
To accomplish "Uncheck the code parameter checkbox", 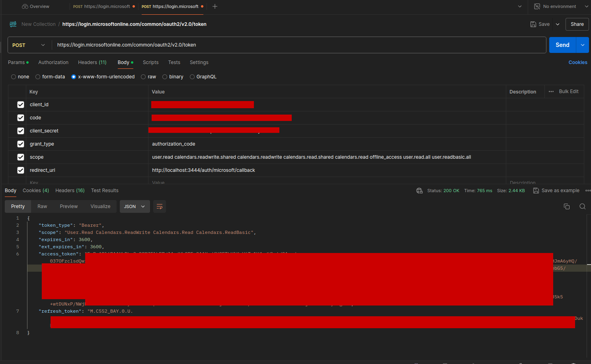I will (21, 118).
